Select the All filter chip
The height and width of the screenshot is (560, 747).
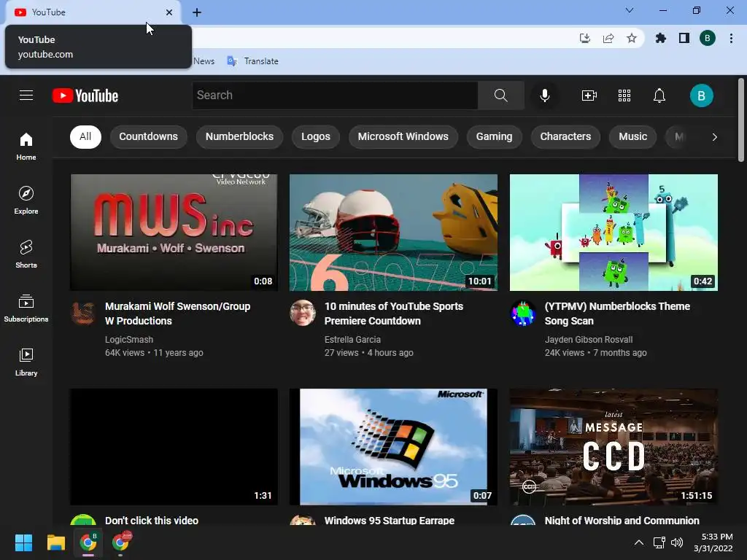tap(85, 136)
